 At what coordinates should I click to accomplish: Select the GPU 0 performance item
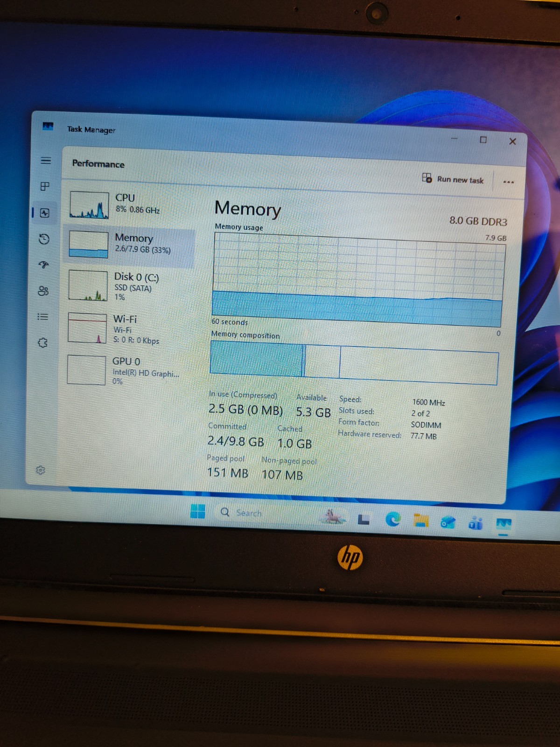coord(126,371)
